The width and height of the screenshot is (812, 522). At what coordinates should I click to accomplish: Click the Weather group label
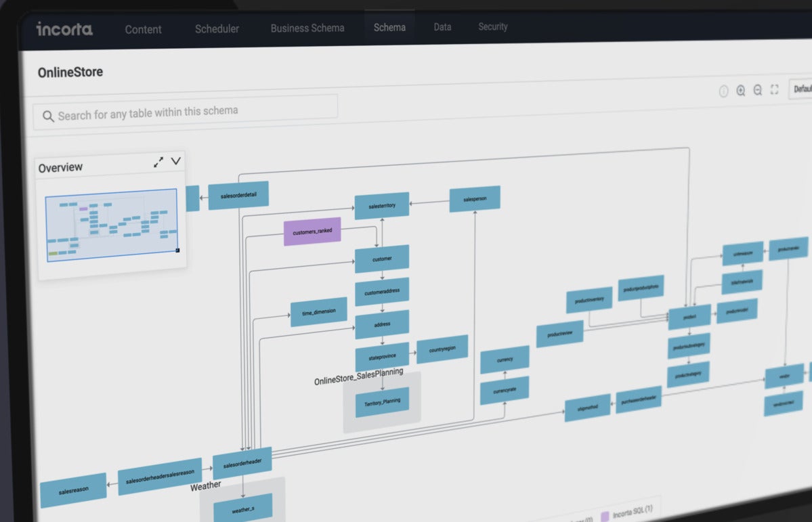pyautogui.click(x=206, y=486)
